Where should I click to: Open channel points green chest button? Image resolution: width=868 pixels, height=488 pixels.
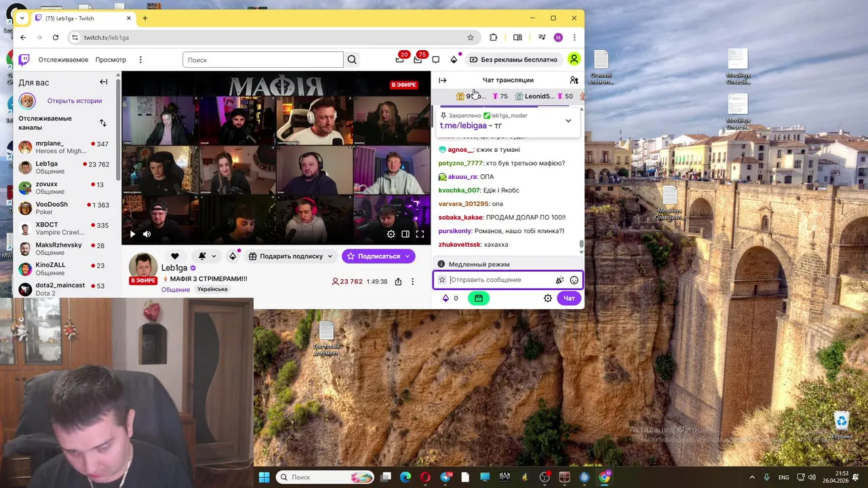[x=479, y=298]
